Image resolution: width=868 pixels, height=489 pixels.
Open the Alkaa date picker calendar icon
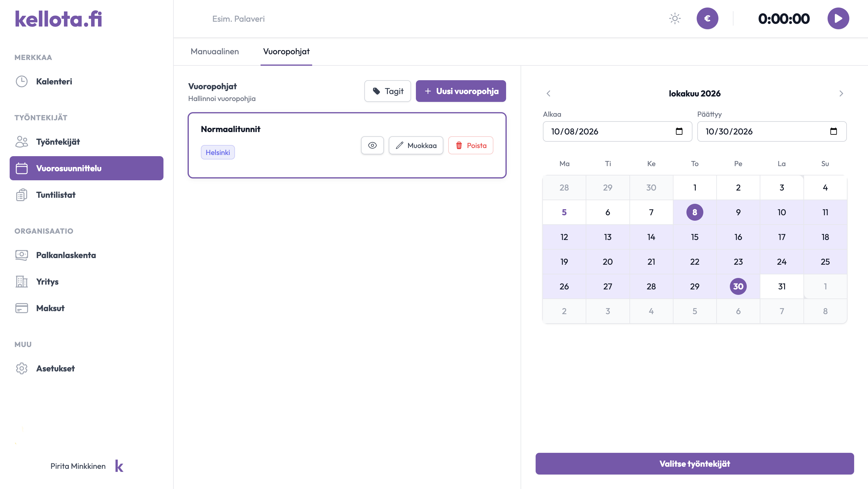point(679,131)
